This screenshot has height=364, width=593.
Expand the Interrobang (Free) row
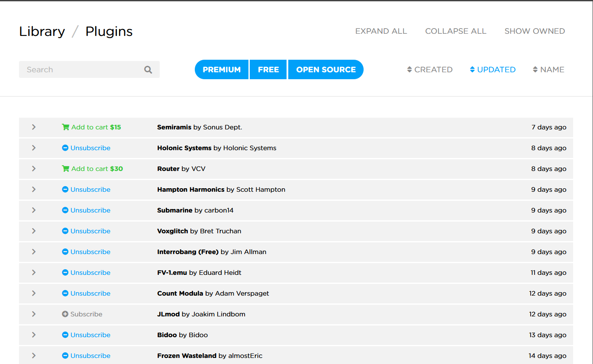pyautogui.click(x=34, y=252)
